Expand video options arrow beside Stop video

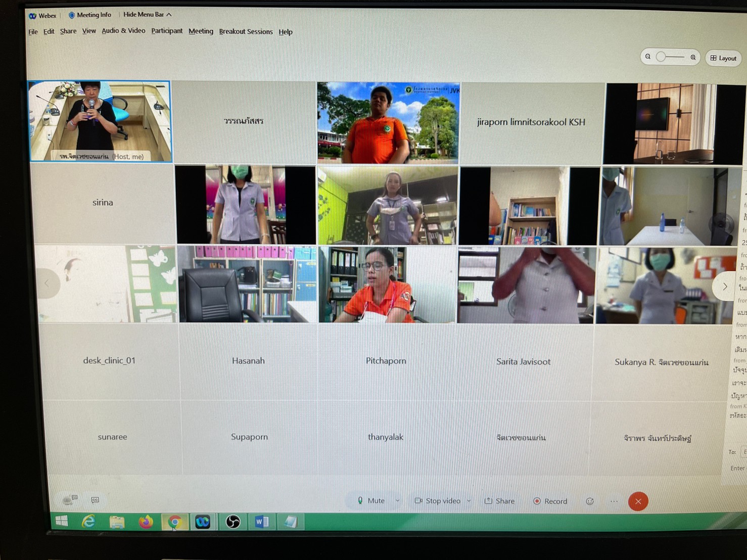coord(469,501)
